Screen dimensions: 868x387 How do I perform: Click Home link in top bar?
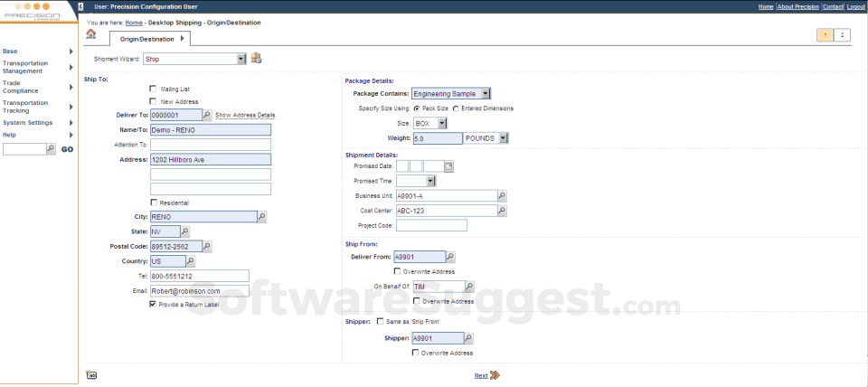pyautogui.click(x=766, y=6)
